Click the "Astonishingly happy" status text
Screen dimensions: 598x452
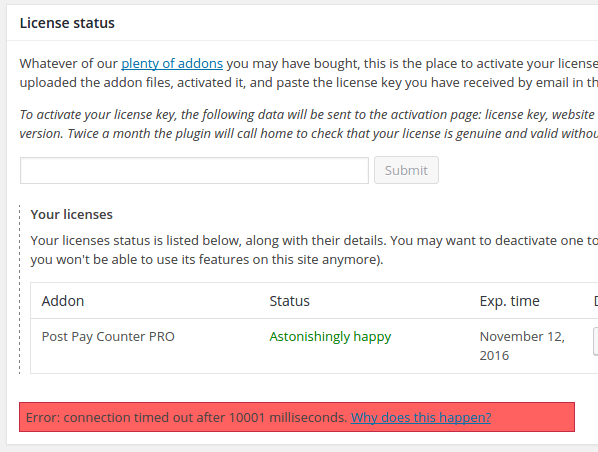coord(330,337)
